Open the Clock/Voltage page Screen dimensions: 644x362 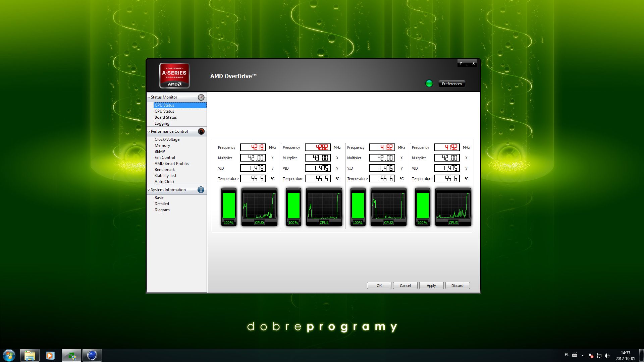click(167, 139)
